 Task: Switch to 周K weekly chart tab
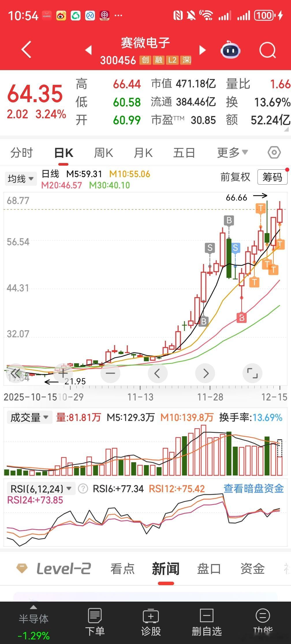[x=104, y=153]
